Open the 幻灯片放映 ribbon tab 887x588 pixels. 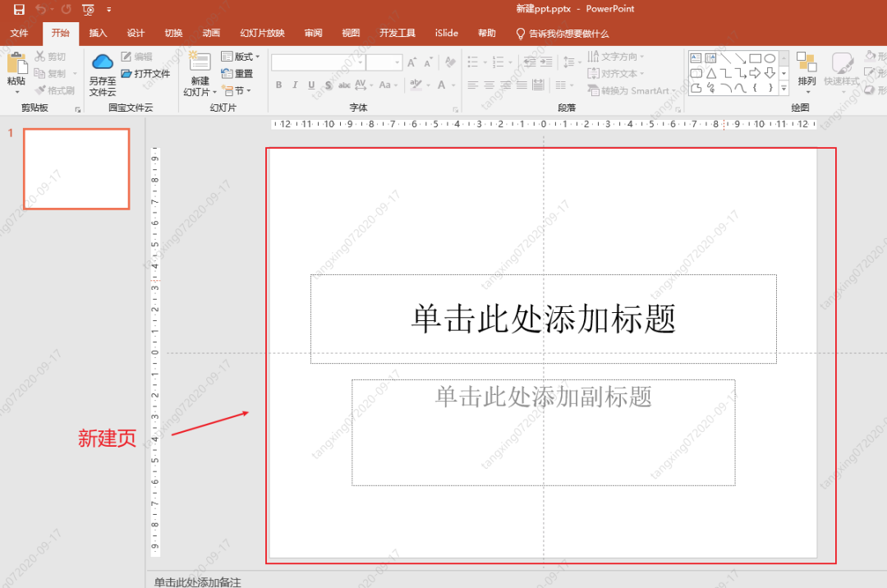[261, 33]
